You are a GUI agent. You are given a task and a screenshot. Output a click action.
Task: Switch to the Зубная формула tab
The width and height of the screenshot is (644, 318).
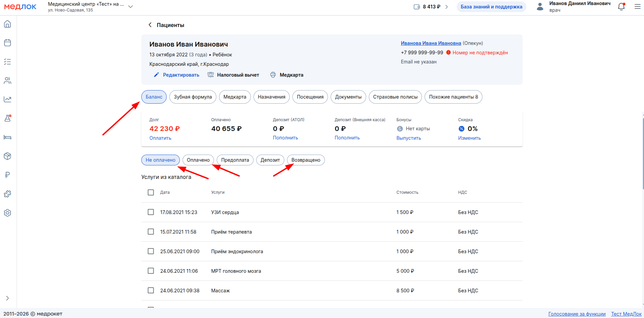click(x=193, y=97)
